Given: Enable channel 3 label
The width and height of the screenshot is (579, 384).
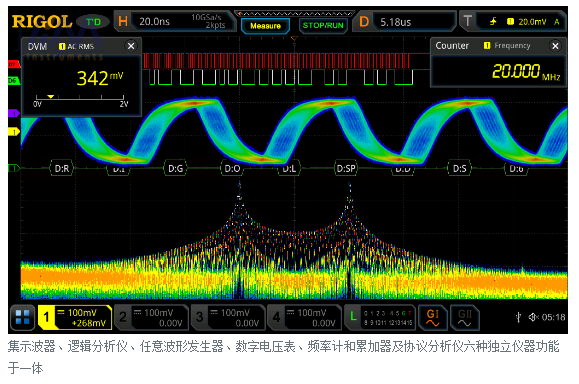Looking at the screenshot, I should [227, 317].
